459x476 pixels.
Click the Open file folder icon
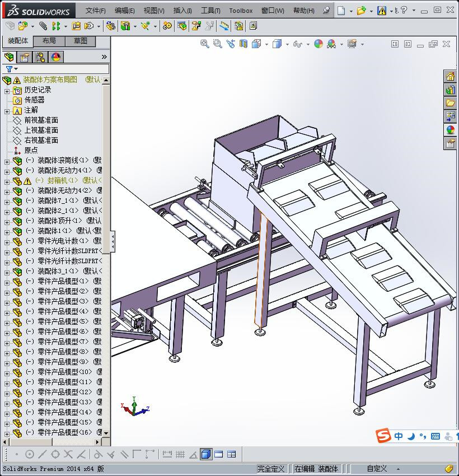(360, 11)
